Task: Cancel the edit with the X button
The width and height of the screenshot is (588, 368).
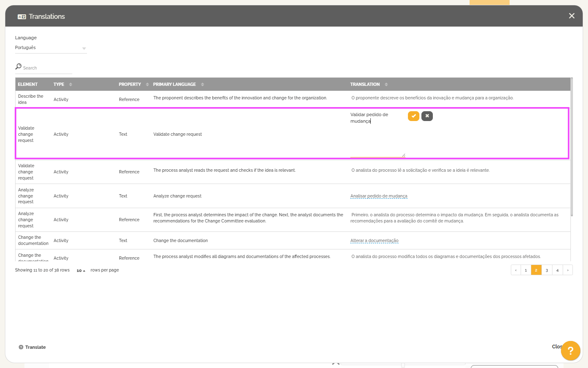Action: point(427,116)
